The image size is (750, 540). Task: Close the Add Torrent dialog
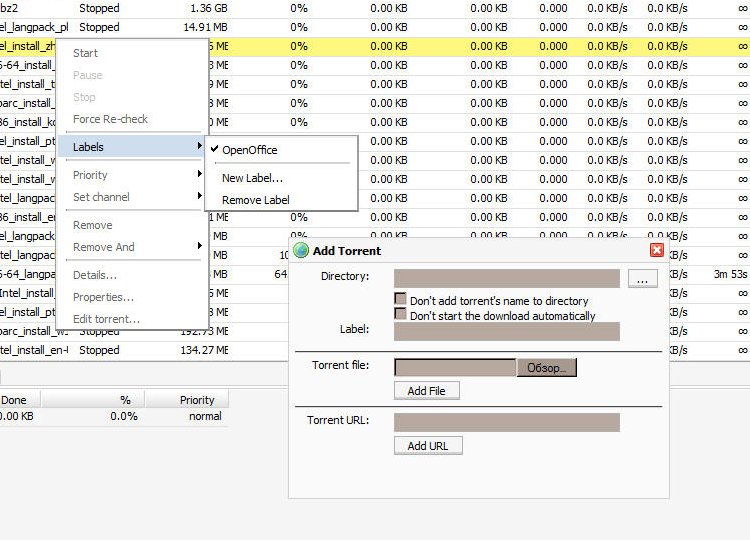point(657,250)
